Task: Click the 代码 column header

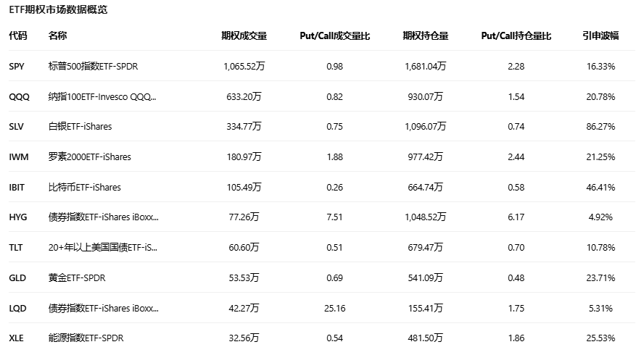Action: [x=17, y=35]
